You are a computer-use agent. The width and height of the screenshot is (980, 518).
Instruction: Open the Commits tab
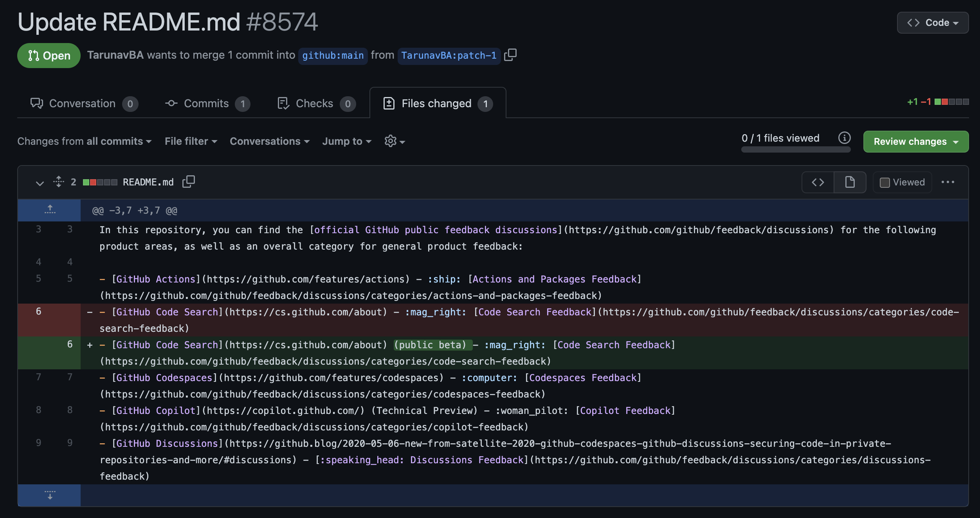click(207, 103)
